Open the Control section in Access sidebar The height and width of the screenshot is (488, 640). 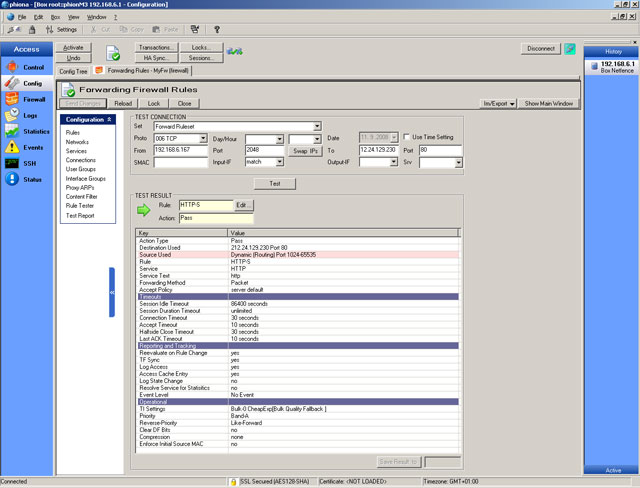[x=12, y=67]
